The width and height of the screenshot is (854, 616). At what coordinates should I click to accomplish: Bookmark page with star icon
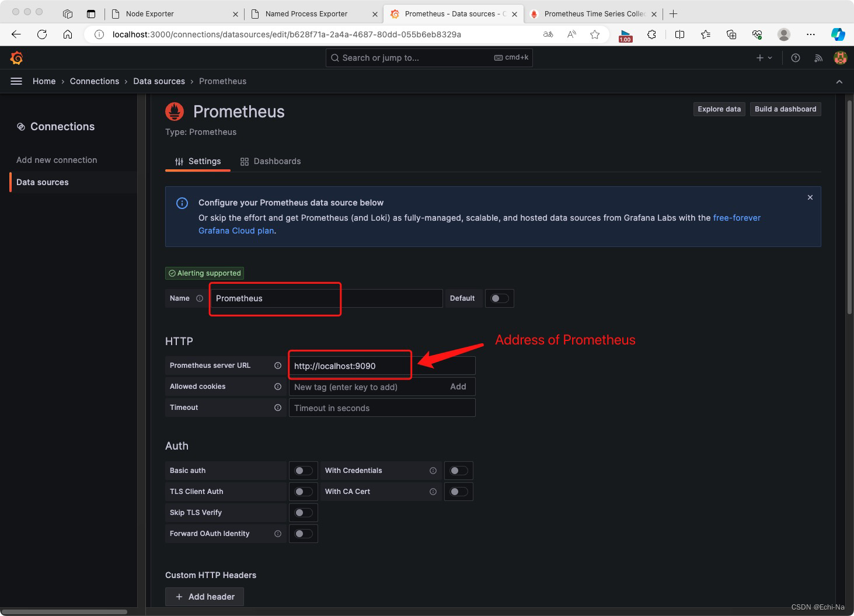(x=595, y=34)
